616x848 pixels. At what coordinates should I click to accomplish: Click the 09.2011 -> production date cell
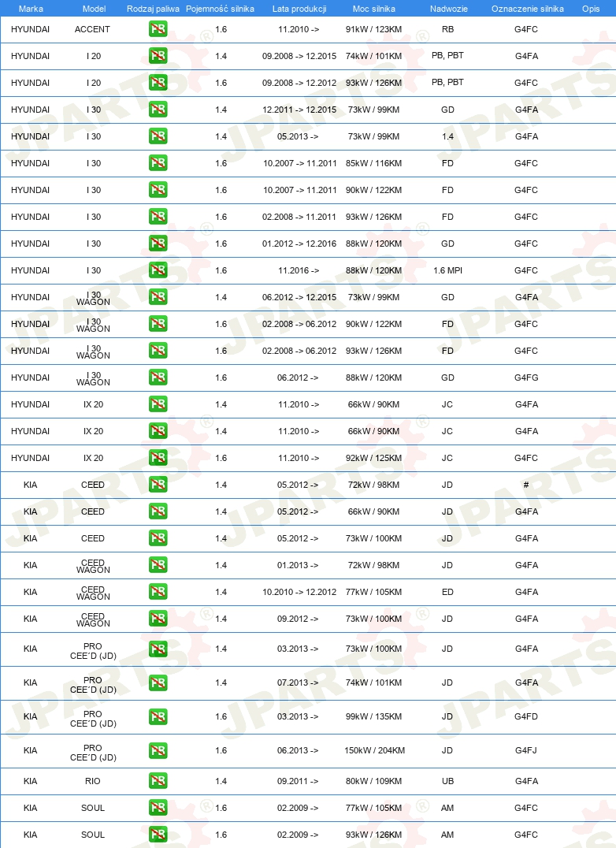tap(298, 781)
